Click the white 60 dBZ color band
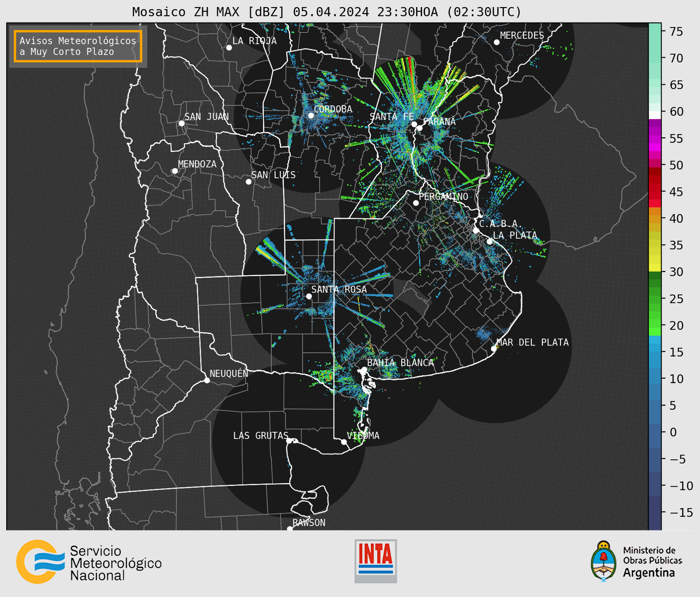Viewport: 700px width, 597px height. (655, 115)
